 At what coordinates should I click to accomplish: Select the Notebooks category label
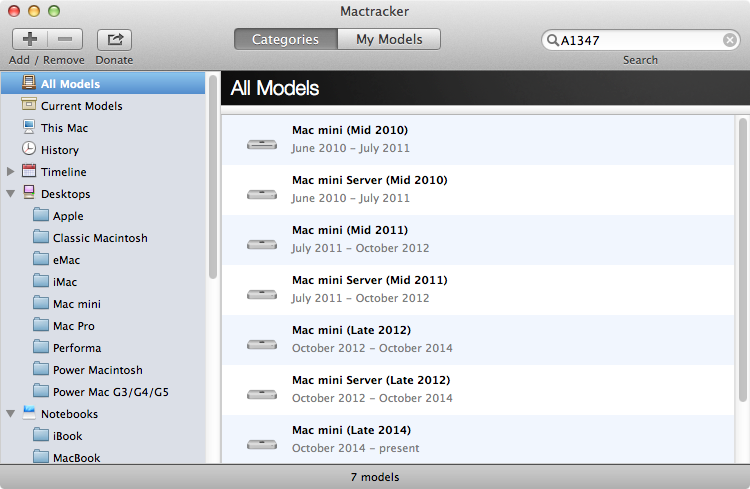click(x=69, y=414)
